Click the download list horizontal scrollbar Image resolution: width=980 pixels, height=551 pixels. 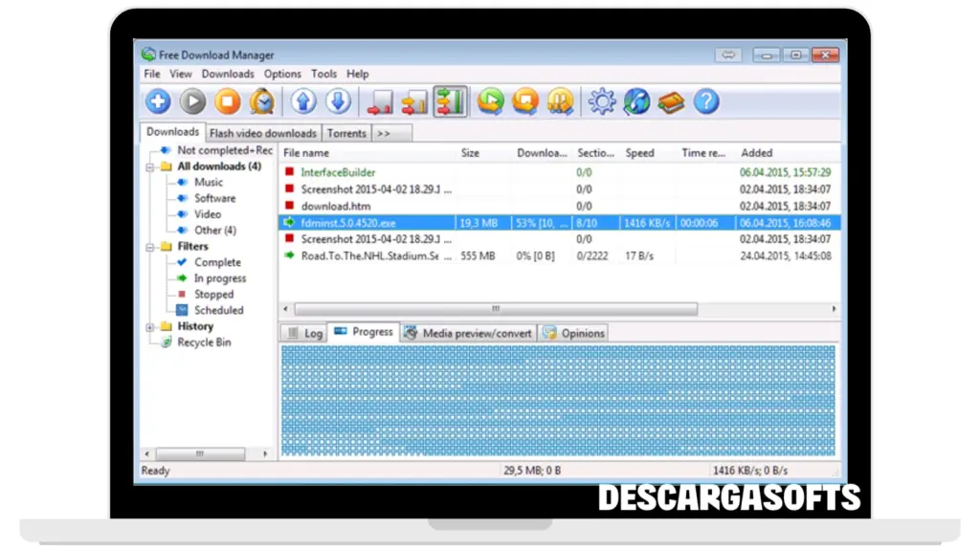495,310
